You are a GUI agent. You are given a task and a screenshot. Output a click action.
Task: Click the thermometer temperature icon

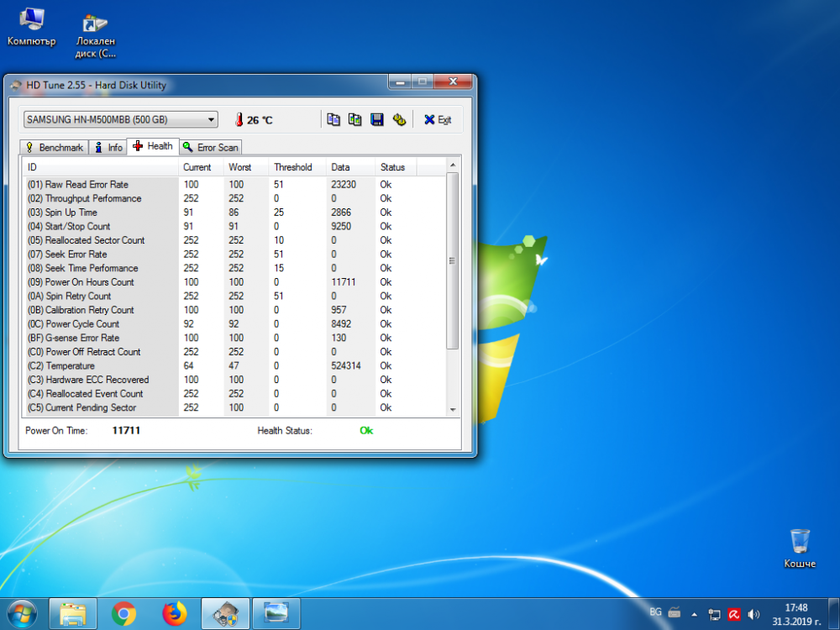click(x=239, y=119)
